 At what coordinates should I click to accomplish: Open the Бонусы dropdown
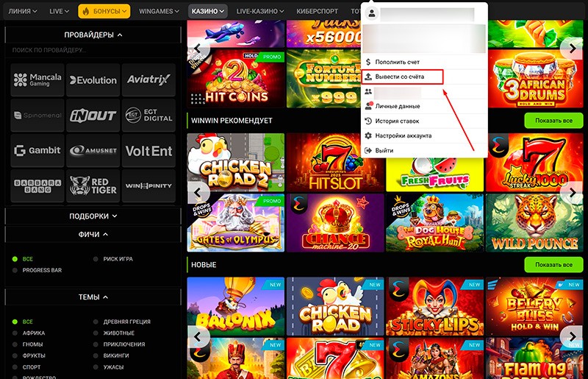(104, 11)
